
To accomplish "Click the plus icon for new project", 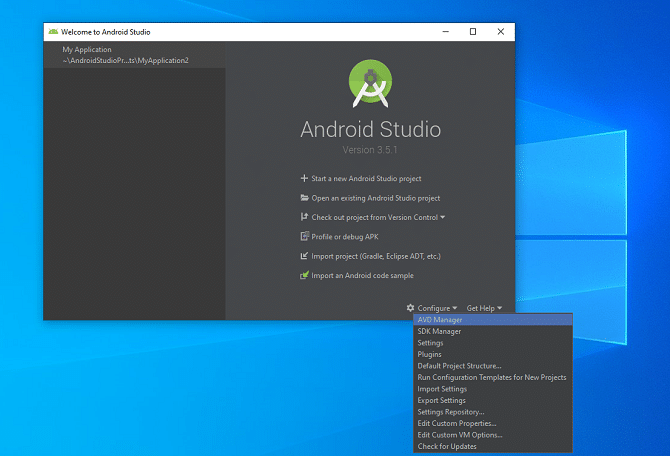I will (304, 178).
